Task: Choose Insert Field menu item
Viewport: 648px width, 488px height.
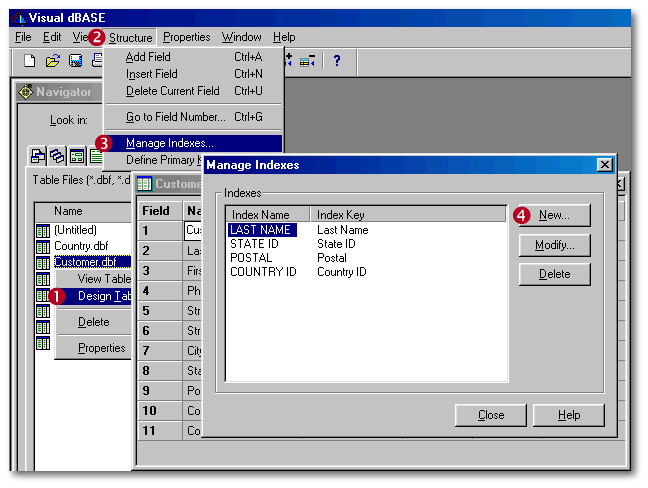Action: click(194, 74)
